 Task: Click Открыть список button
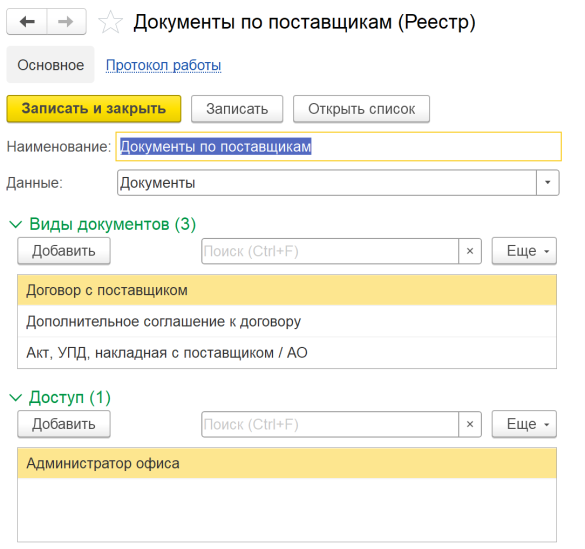coord(361,109)
